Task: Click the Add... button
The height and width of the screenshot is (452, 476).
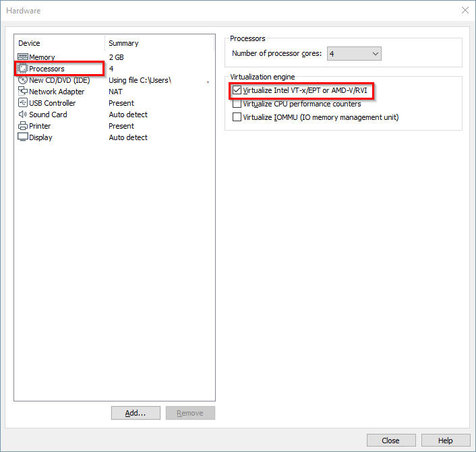Action: tap(136, 413)
